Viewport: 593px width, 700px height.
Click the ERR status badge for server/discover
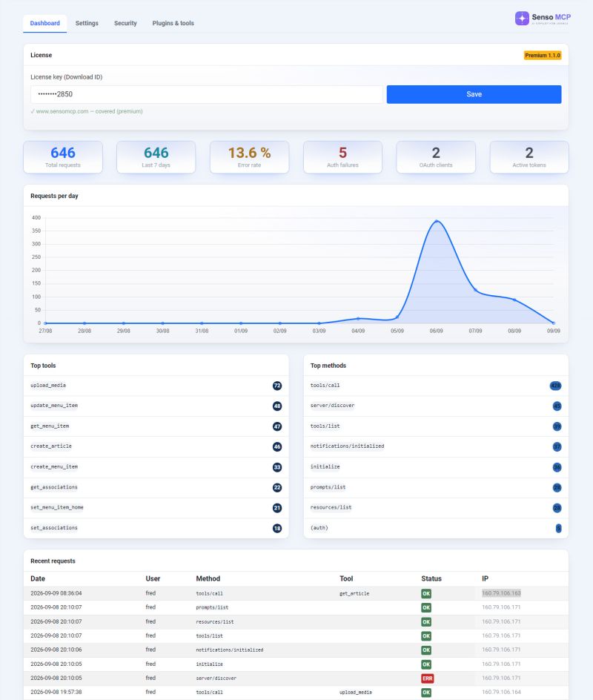click(x=427, y=678)
